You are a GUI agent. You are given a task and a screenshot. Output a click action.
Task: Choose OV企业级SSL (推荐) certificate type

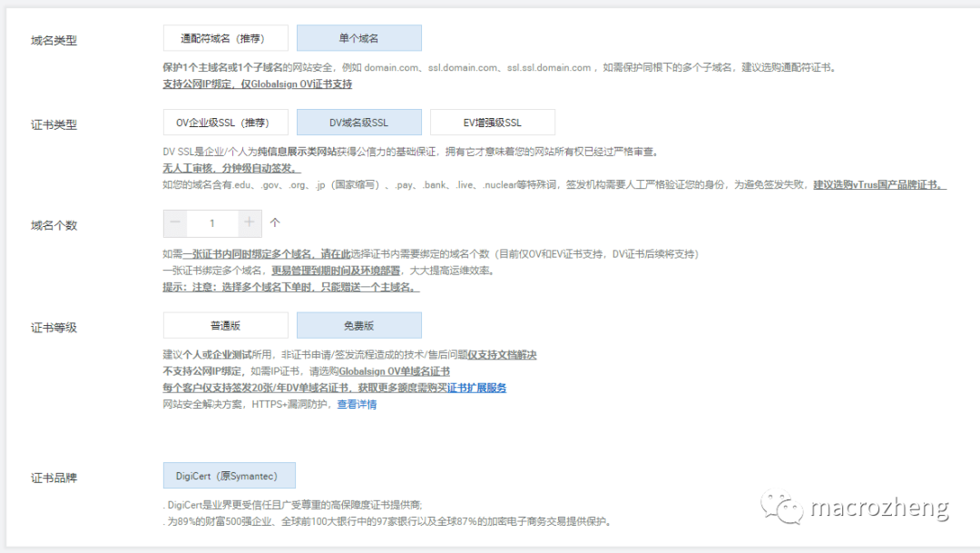226,123
